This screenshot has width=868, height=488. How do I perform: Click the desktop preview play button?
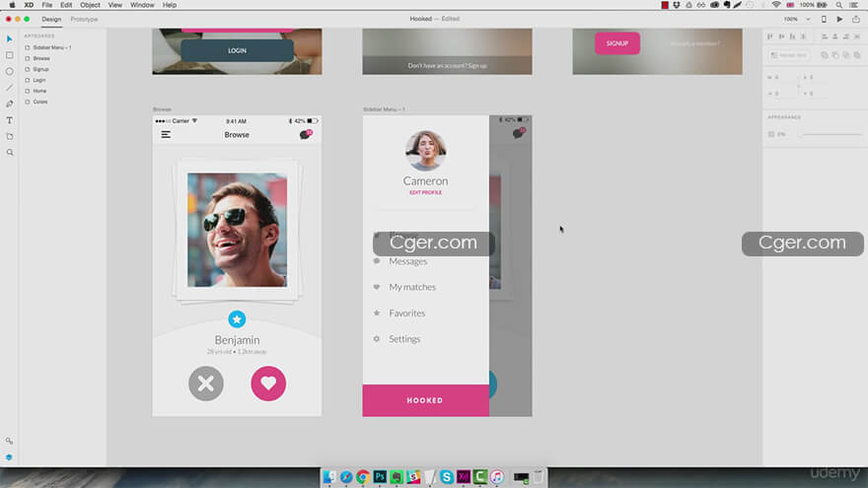839,19
